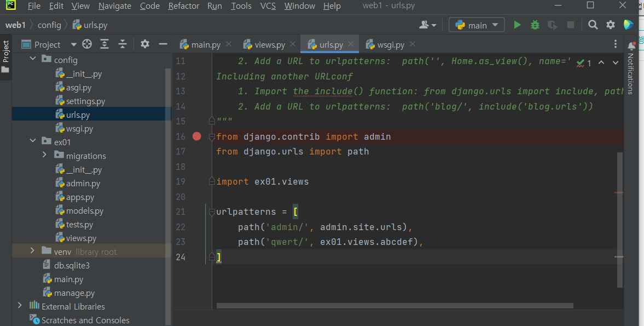This screenshot has width=644, height=326.
Task: Run the main configuration
Action: 517,25
